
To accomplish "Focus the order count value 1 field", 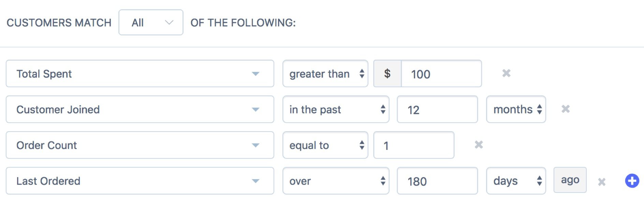I will click(413, 145).
